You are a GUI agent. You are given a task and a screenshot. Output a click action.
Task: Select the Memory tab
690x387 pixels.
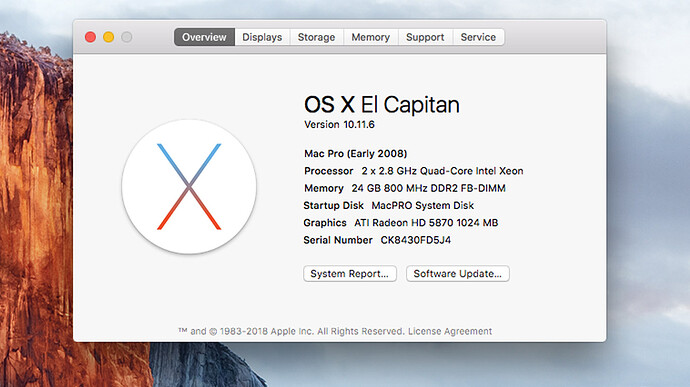371,37
